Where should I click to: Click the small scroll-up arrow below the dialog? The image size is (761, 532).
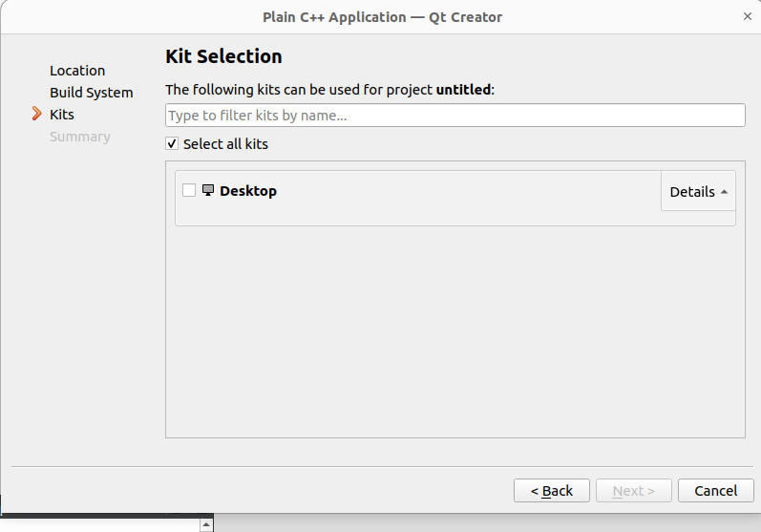(x=205, y=524)
